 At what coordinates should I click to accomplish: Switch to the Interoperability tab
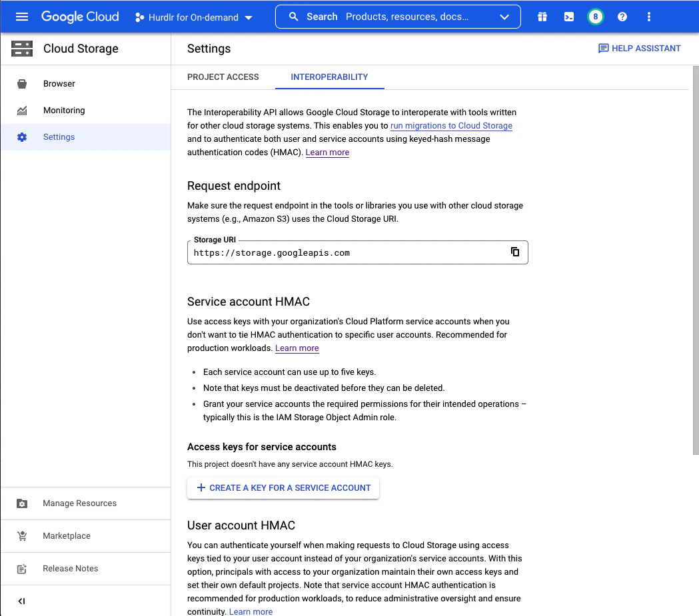tap(329, 77)
